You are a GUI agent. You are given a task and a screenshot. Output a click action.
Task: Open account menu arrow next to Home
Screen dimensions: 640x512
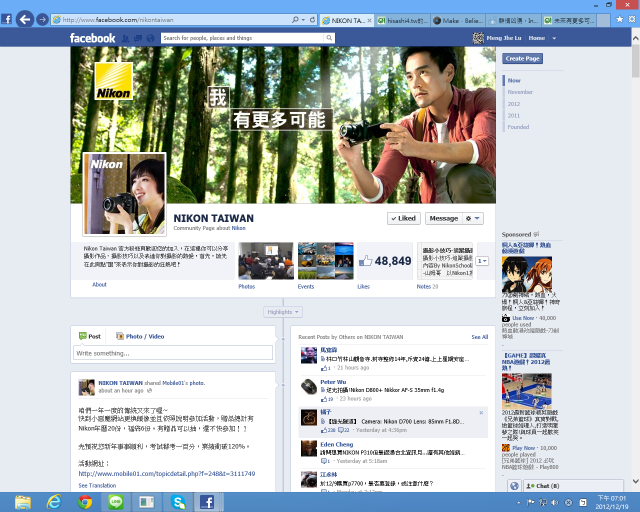click(554, 38)
